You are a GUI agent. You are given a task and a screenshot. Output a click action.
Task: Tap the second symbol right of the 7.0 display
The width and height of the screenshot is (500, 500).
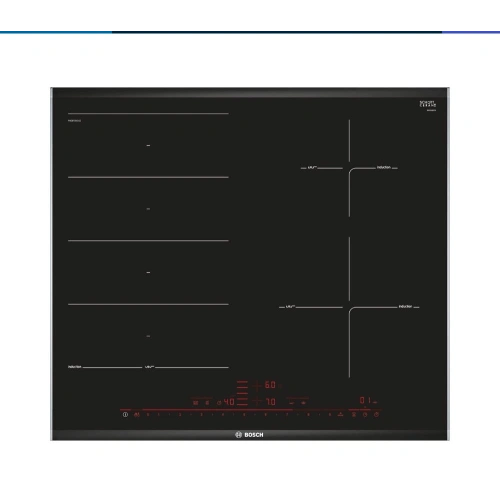point(303,403)
